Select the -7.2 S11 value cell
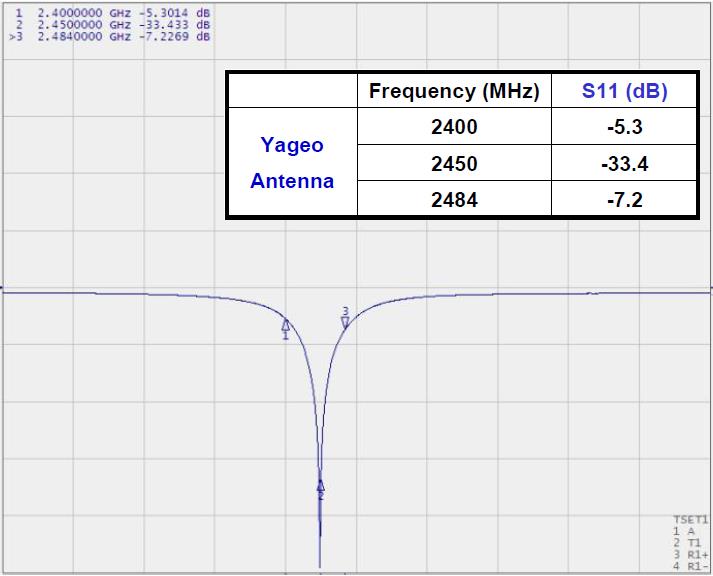Image resolution: width=713 pixels, height=576 pixels. (624, 199)
